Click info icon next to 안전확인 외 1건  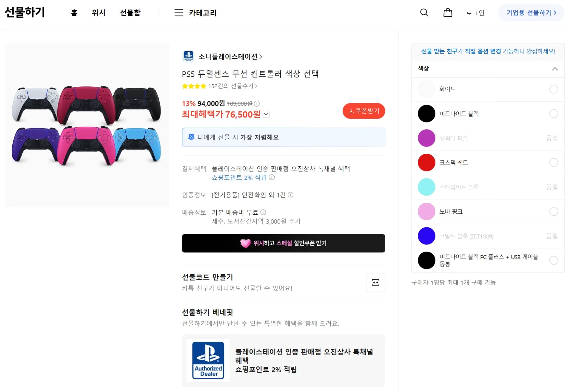coord(290,195)
